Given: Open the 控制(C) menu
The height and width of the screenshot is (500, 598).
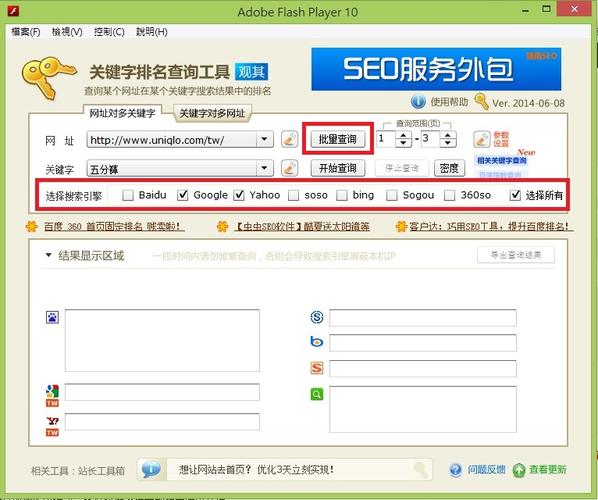Looking at the screenshot, I should point(109,32).
